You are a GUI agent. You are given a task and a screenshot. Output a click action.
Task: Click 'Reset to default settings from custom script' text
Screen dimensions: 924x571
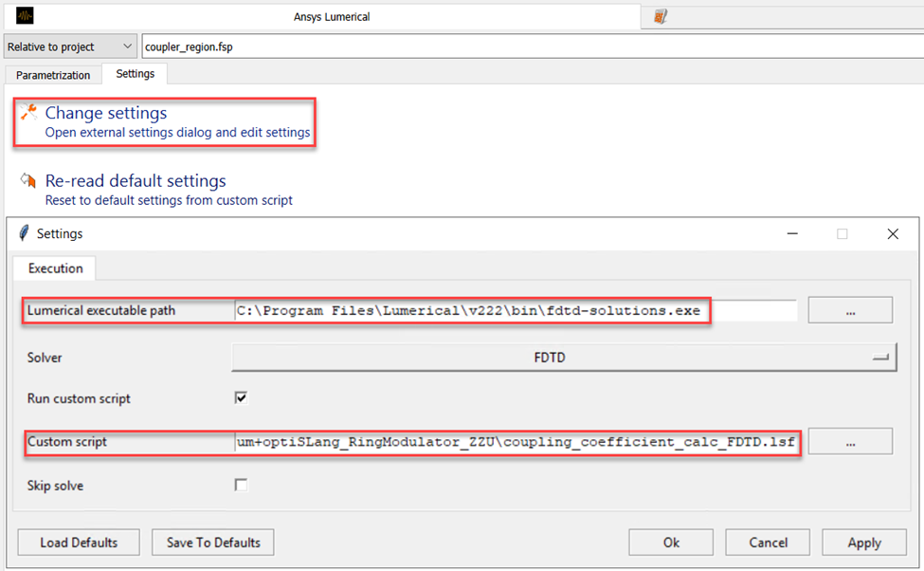point(169,200)
